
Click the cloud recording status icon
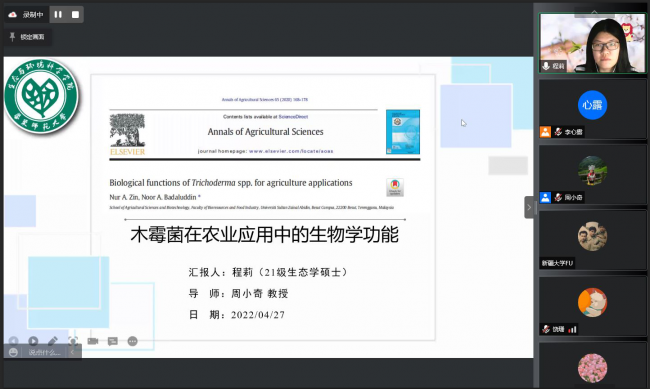pos(13,15)
